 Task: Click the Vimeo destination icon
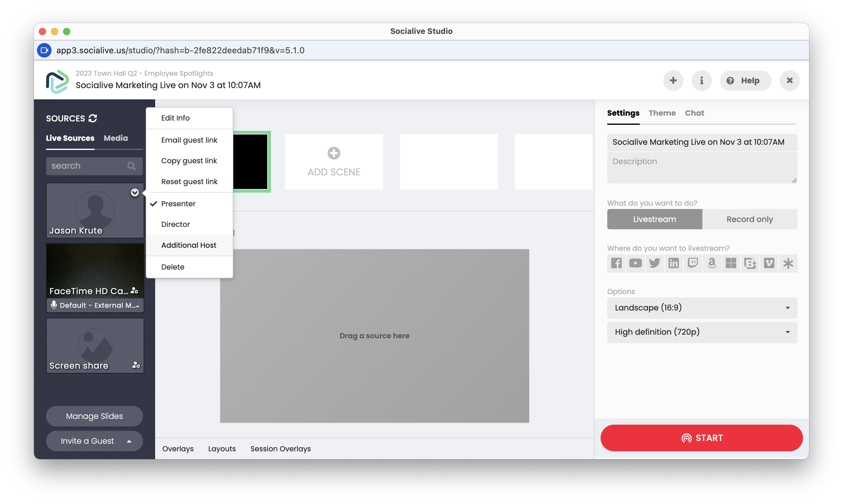pyautogui.click(x=769, y=263)
